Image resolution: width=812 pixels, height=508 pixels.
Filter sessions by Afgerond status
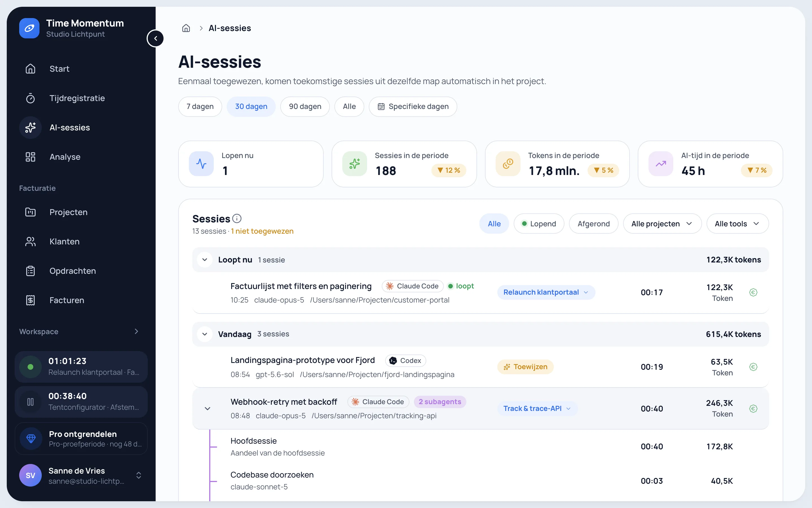(x=593, y=224)
